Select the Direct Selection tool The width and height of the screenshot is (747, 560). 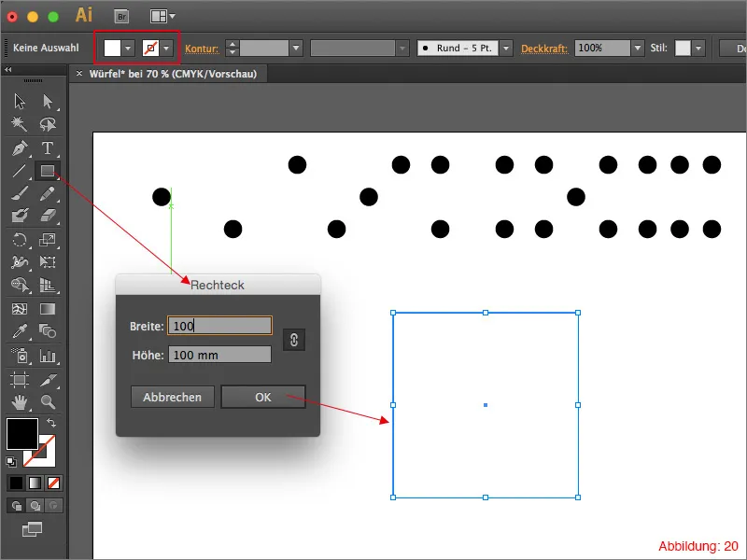click(48, 102)
